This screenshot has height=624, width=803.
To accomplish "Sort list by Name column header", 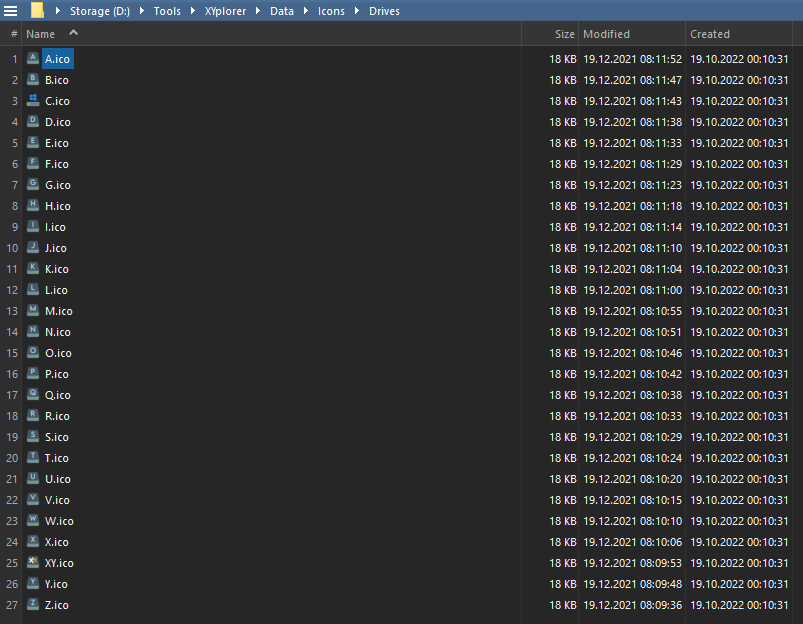I will click(41, 34).
